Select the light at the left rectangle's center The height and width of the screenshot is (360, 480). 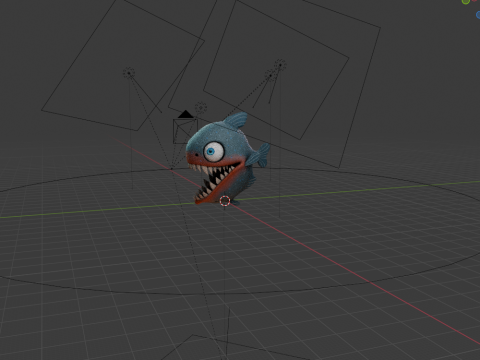tap(129, 73)
